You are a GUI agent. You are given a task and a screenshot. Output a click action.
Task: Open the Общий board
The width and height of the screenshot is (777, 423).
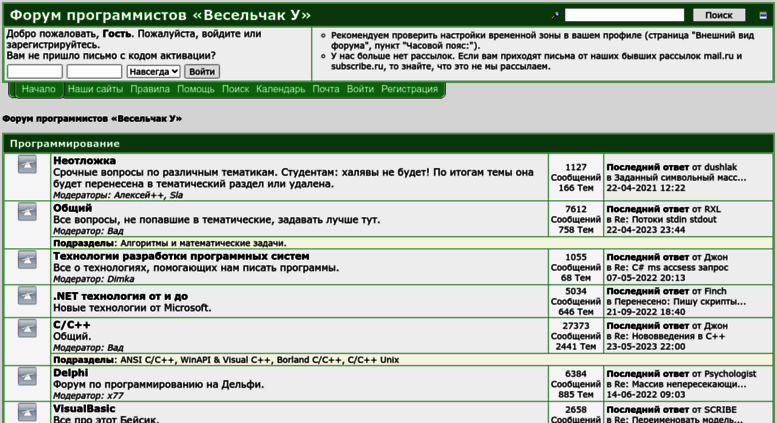point(73,208)
